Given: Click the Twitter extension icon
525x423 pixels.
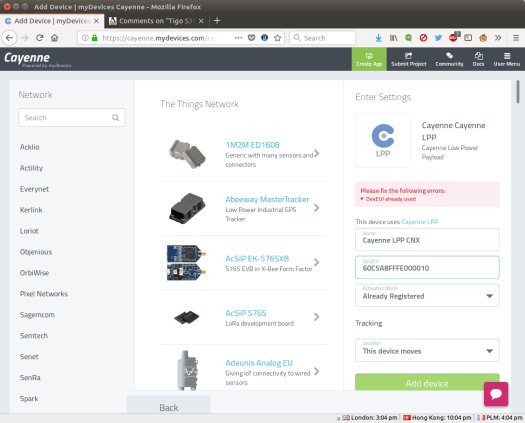Looking at the screenshot, I should pyautogui.click(x=438, y=38).
